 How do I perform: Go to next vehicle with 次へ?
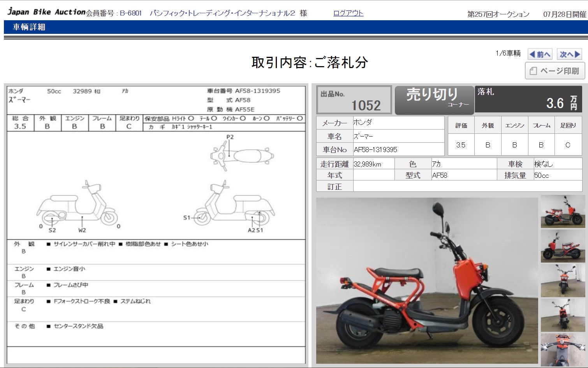tap(570, 54)
